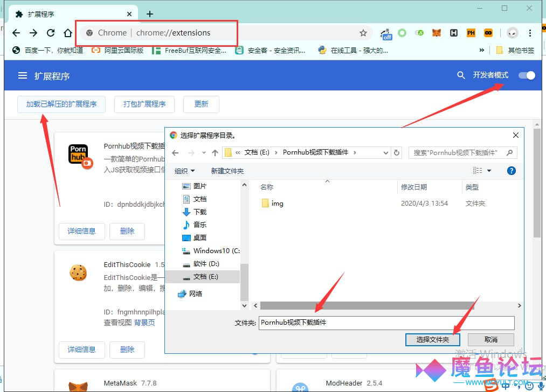
Task: Open the view options dropdown arrow
Action: tap(489, 171)
